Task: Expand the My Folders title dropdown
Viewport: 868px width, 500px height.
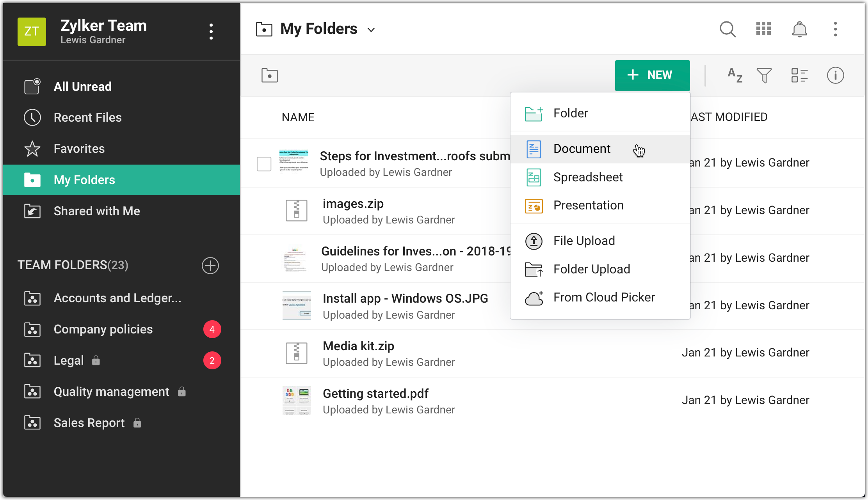Action: point(371,30)
